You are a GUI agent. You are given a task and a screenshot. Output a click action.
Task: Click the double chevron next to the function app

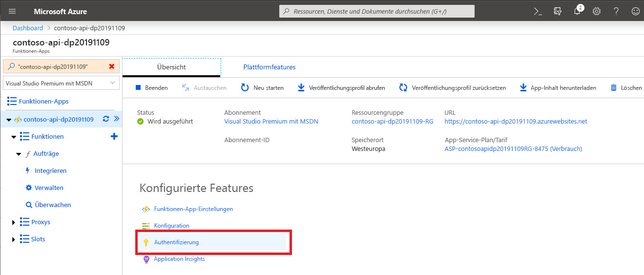pos(117,119)
